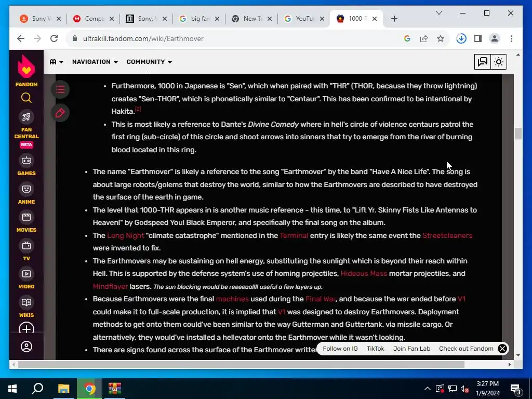The height and width of the screenshot is (399, 532).
Task: Open WinRAR from the taskbar
Action: tap(115, 389)
